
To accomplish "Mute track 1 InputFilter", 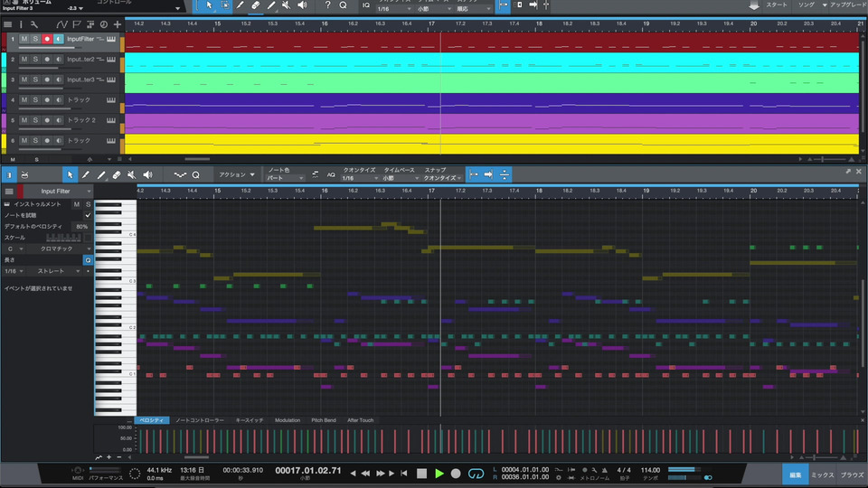I will 24,39.
